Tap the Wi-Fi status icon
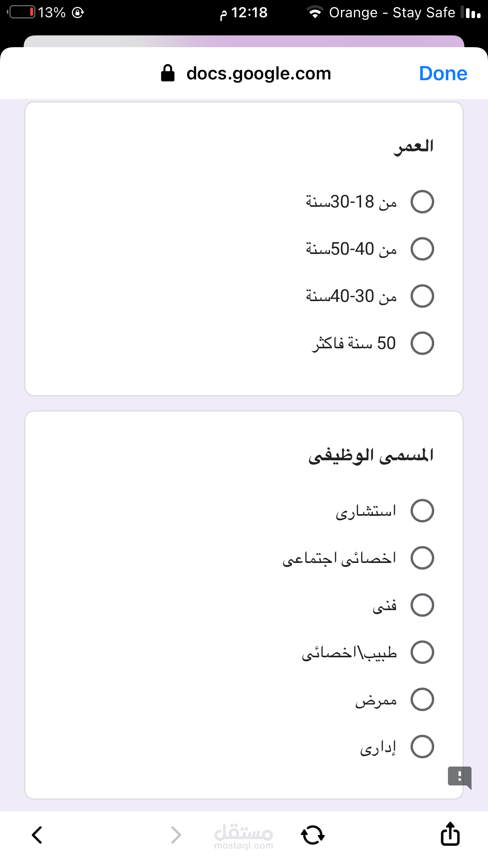The height and width of the screenshot is (868, 488). pos(315,13)
